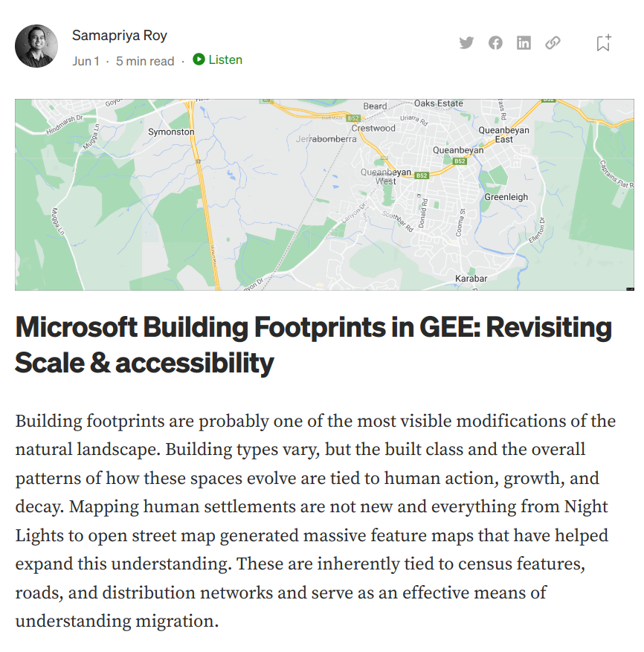Open the Samapriya Roy author link
Viewport: 644px width, 652px height.
pos(118,34)
